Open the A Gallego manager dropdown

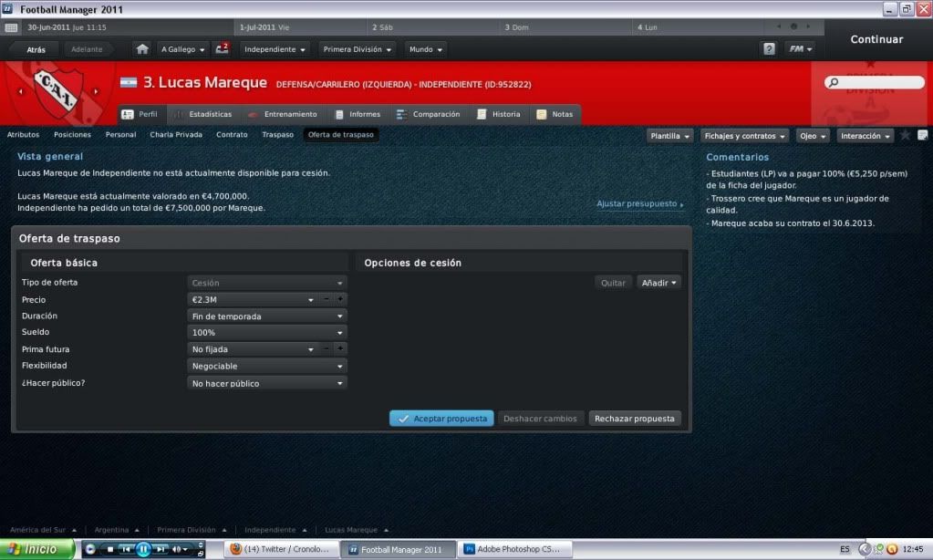point(182,49)
